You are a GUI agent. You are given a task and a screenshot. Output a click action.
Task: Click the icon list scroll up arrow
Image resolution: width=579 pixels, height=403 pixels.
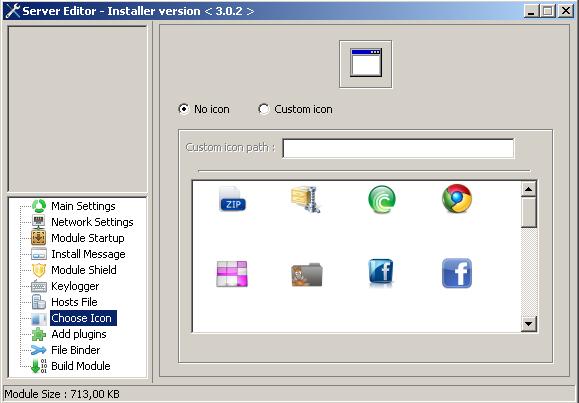click(528, 189)
